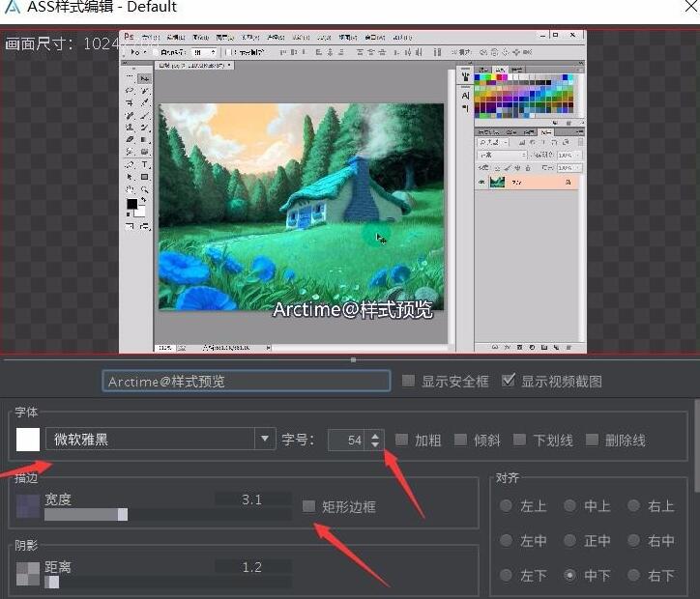Click the shadow distance value 1.2
Image resolution: width=700 pixels, height=599 pixels.
(252, 567)
